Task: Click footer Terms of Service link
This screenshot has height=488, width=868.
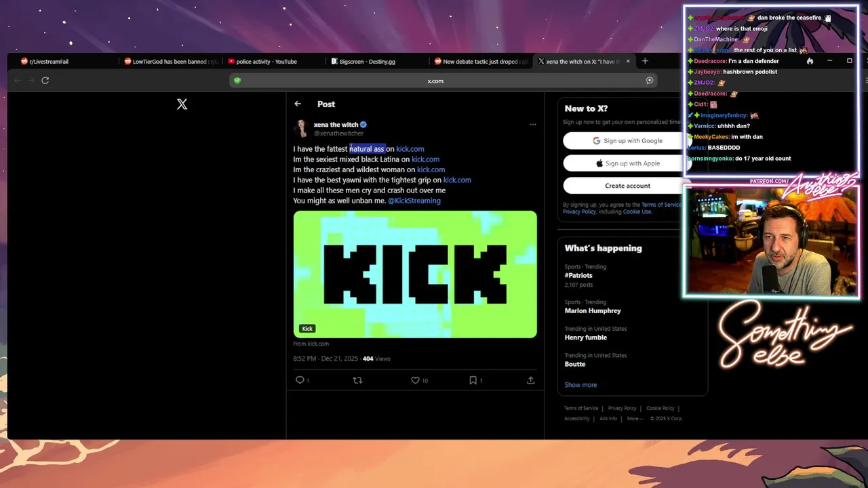Action: click(x=581, y=408)
